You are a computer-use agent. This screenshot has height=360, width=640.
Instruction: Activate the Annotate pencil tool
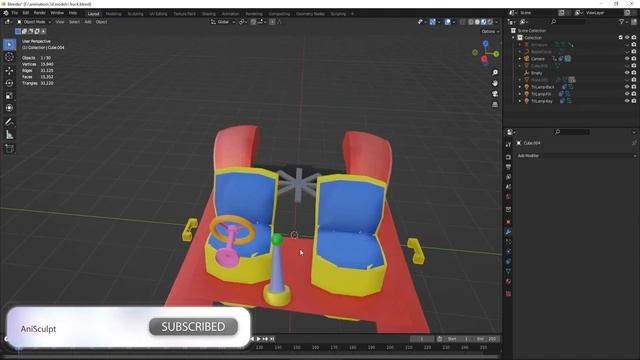(x=9, y=122)
